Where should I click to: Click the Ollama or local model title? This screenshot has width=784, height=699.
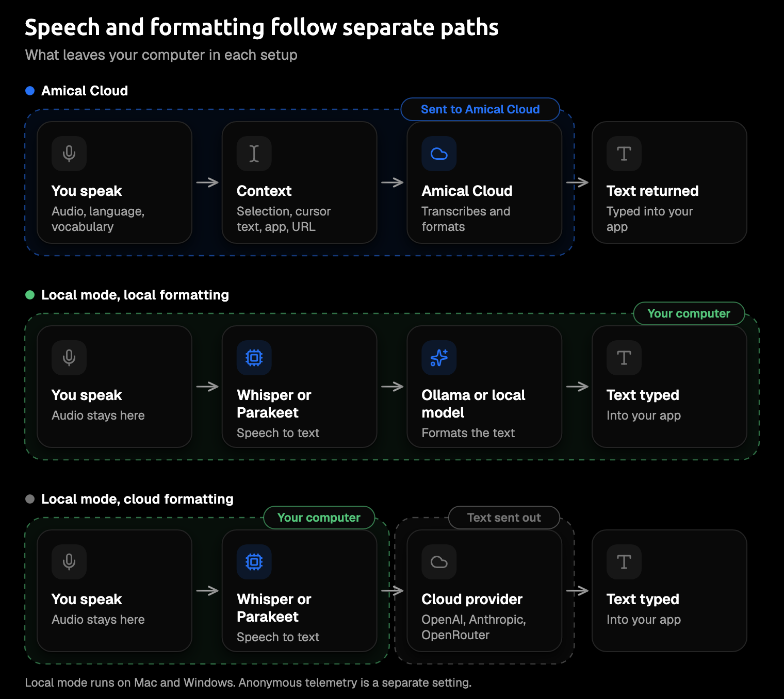pos(473,404)
